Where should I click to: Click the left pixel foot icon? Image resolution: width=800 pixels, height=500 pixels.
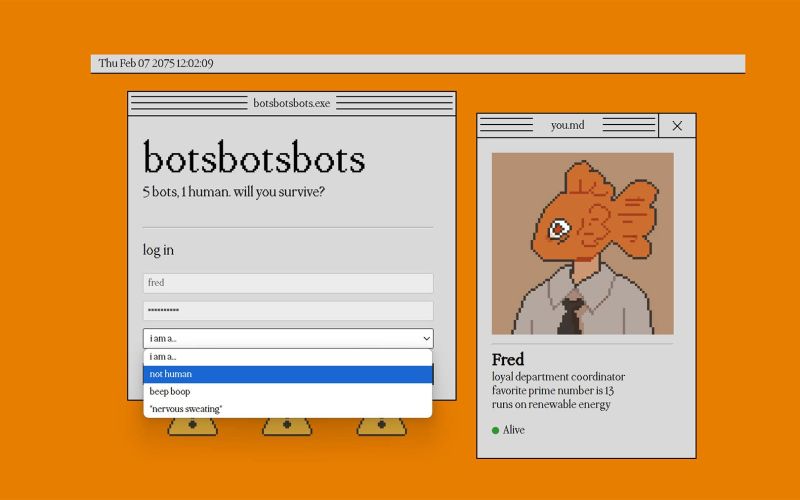192,427
